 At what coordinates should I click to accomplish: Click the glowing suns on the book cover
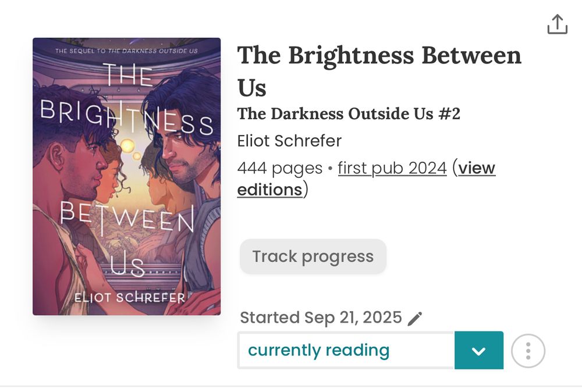pos(128,146)
